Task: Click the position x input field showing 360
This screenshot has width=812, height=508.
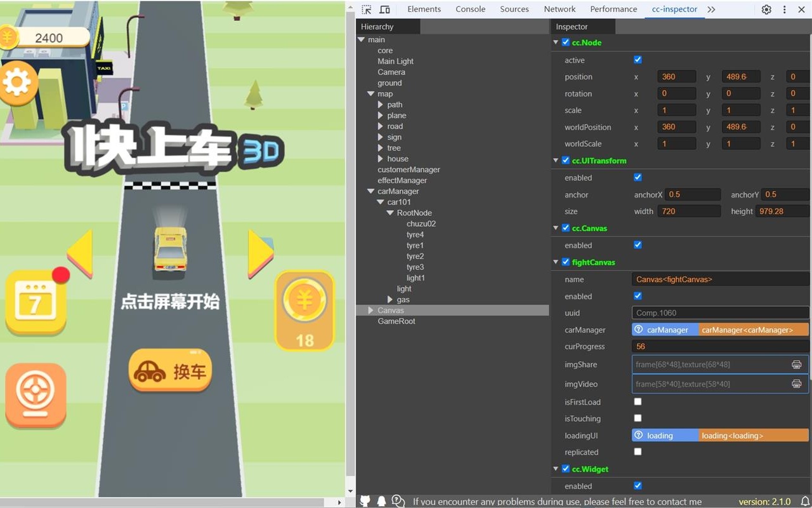Action: (676, 76)
